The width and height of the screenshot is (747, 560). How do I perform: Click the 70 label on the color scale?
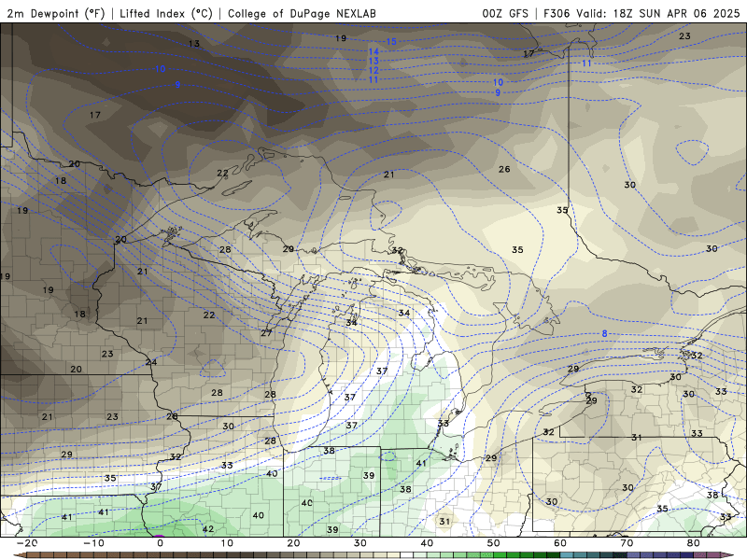[x=627, y=543]
